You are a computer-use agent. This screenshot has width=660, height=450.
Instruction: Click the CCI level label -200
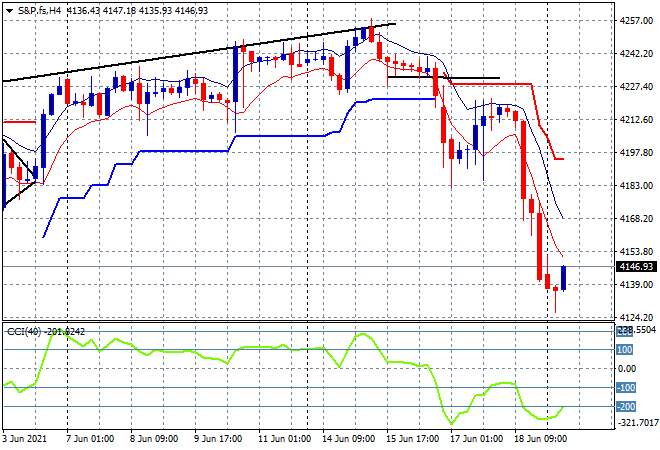(x=626, y=407)
